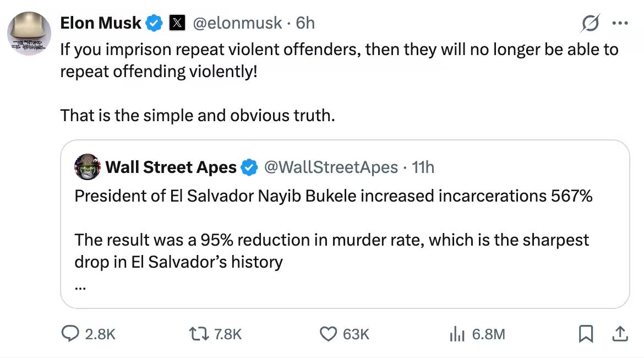644x358 pixels.
Task: Open the three-dot More options menu
Action: pos(620,24)
